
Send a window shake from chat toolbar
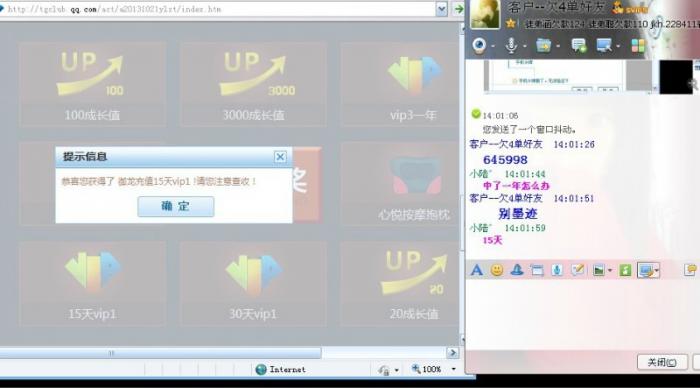pyautogui.click(x=537, y=270)
